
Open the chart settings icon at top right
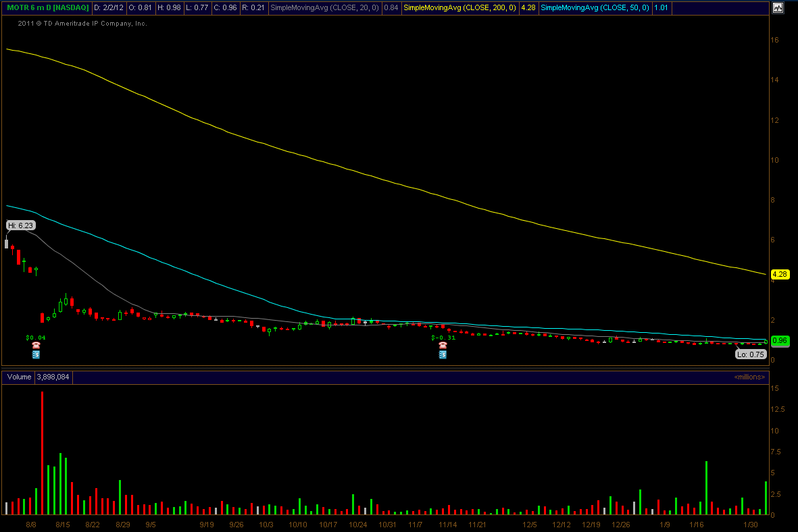coord(778,7)
